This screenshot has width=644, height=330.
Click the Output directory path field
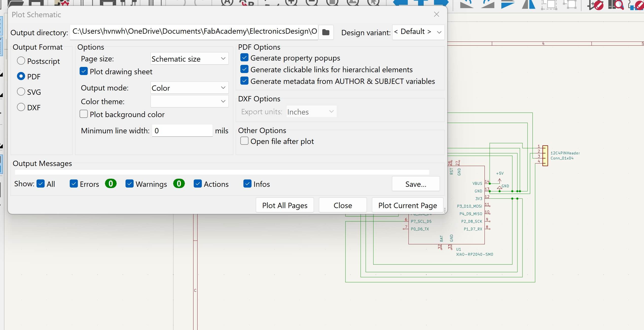click(194, 32)
